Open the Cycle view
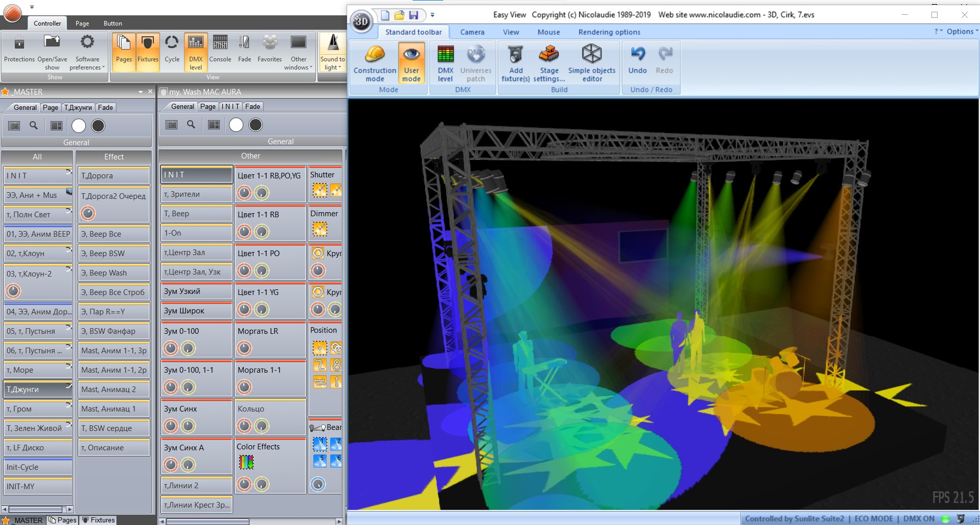Image resolution: width=980 pixels, height=525 pixels. click(x=172, y=50)
